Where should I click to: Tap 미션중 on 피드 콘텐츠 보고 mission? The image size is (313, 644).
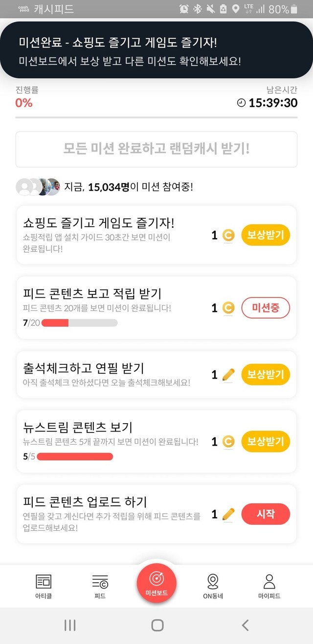[266, 308]
